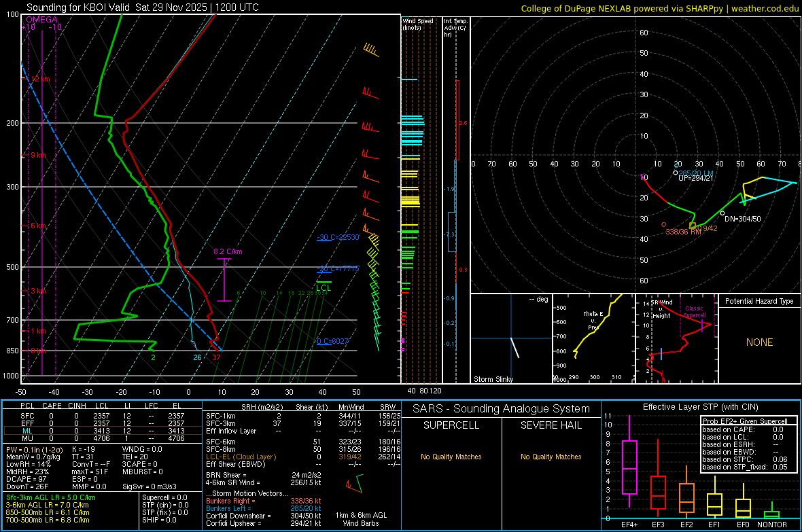Click Sfc-3km AGL LR = 5.0 C/km
The width and height of the screenshot is (802, 532).
(x=51, y=497)
